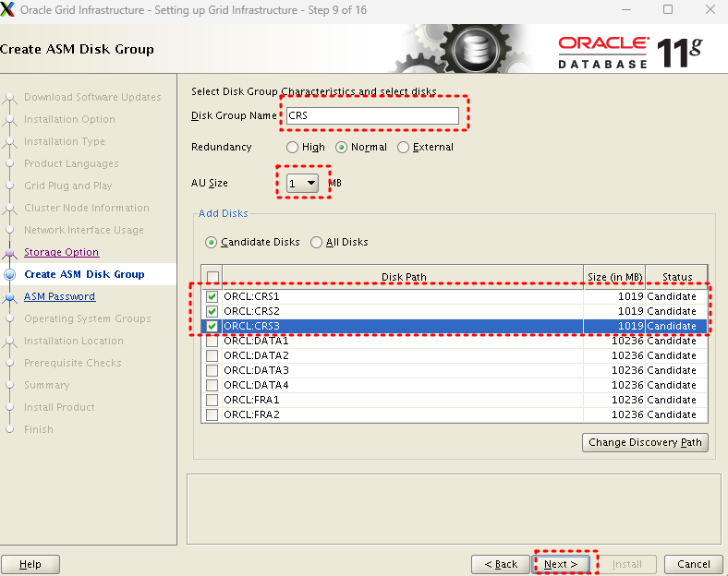Screen dimensions: 728x576
Task: Minimize the installer window
Action: click(626, 9)
